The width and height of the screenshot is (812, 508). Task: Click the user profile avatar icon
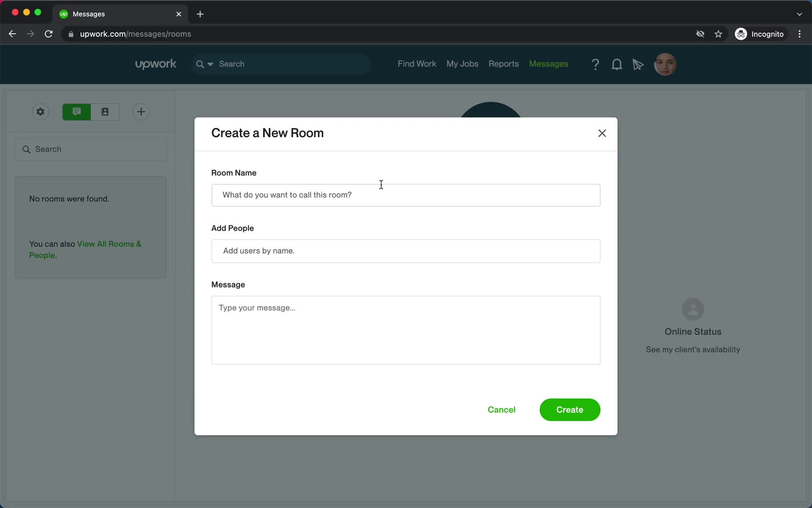tap(665, 64)
